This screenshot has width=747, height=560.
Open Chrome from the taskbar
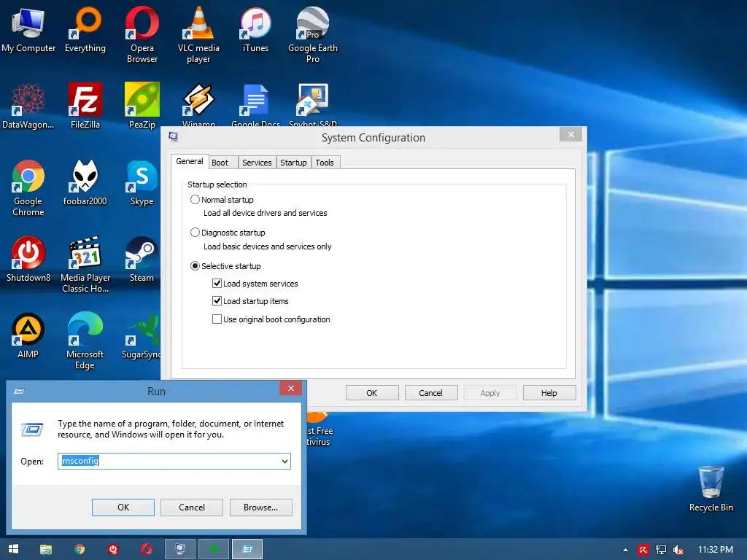[x=80, y=549]
